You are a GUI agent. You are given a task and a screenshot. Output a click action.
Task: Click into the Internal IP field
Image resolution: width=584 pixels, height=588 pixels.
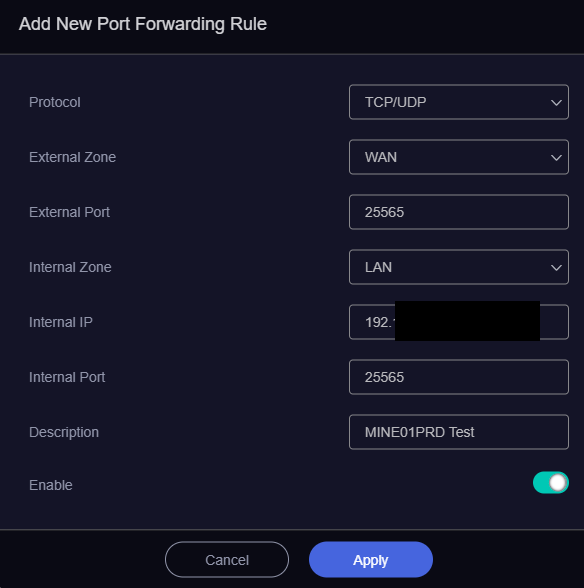point(459,322)
